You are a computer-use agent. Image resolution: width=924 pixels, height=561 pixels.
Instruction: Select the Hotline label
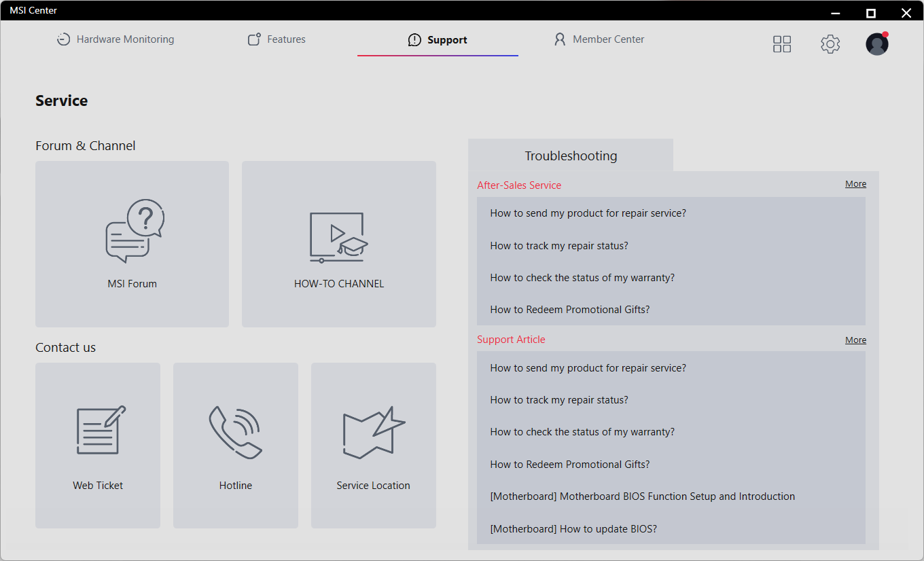(236, 486)
